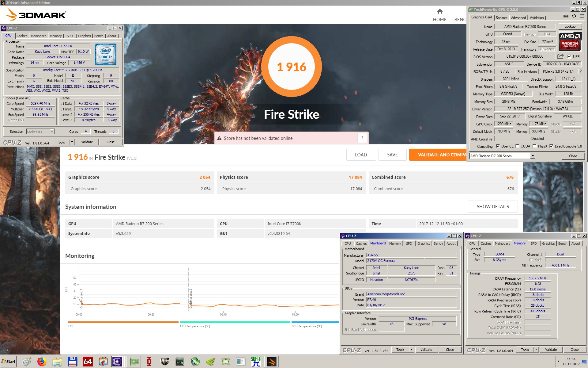The image size is (588, 368).
Task: Open the NVIDIA green eye taskbar icon
Action: [210, 362]
